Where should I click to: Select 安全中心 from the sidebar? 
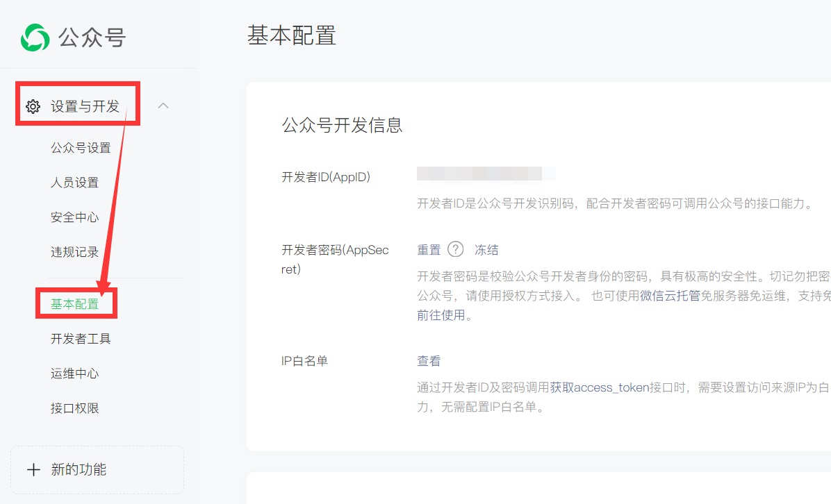point(74,217)
